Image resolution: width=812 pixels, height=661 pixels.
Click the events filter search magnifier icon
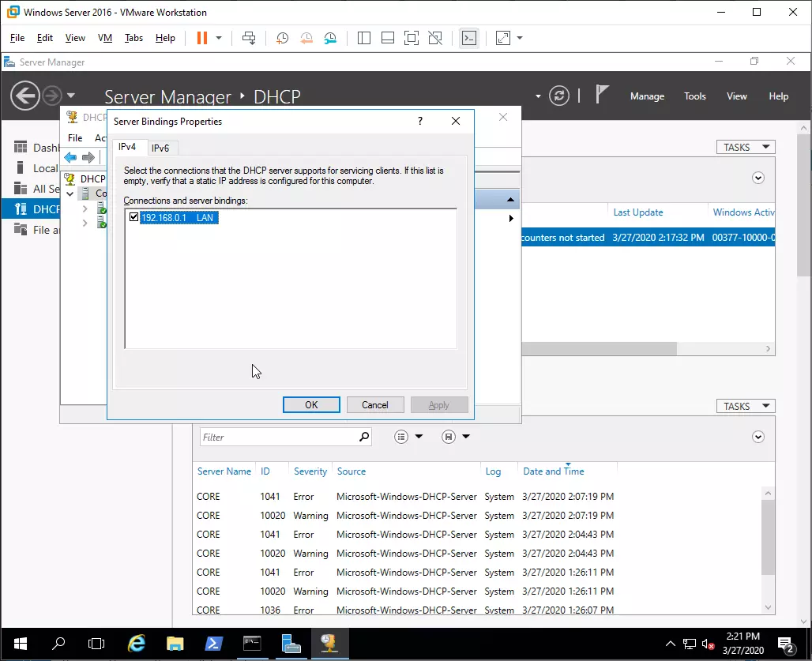point(365,437)
